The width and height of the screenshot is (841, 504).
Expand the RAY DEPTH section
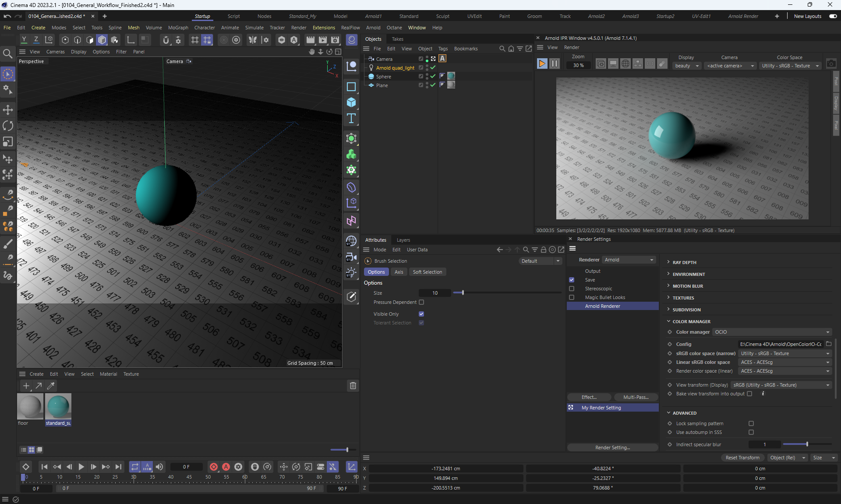[684, 262]
